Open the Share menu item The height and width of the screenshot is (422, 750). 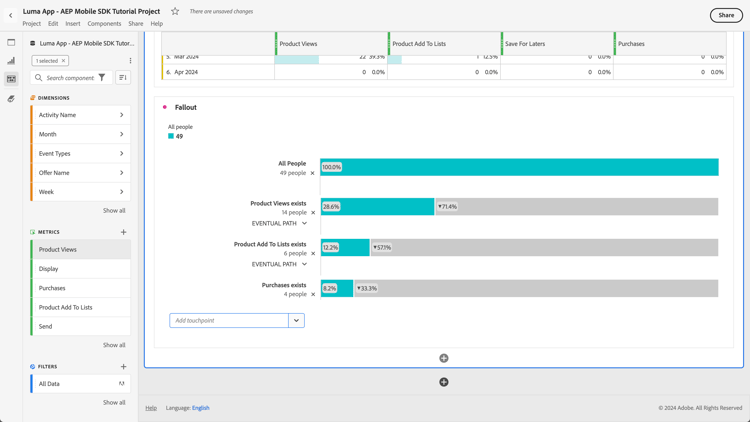point(135,23)
